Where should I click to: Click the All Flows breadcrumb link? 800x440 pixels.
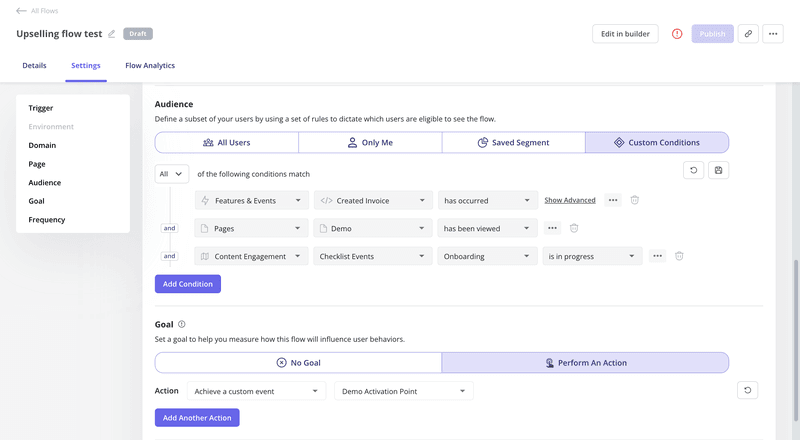pos(44,11)
